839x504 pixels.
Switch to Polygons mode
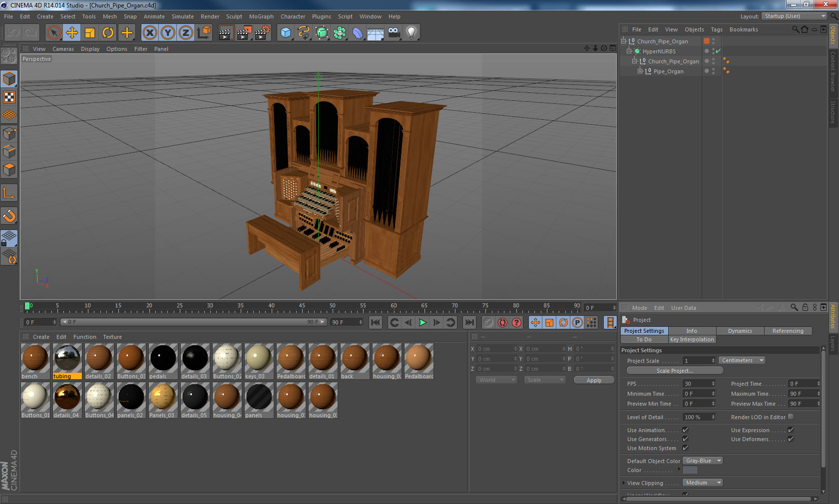(x=9, y=170)
